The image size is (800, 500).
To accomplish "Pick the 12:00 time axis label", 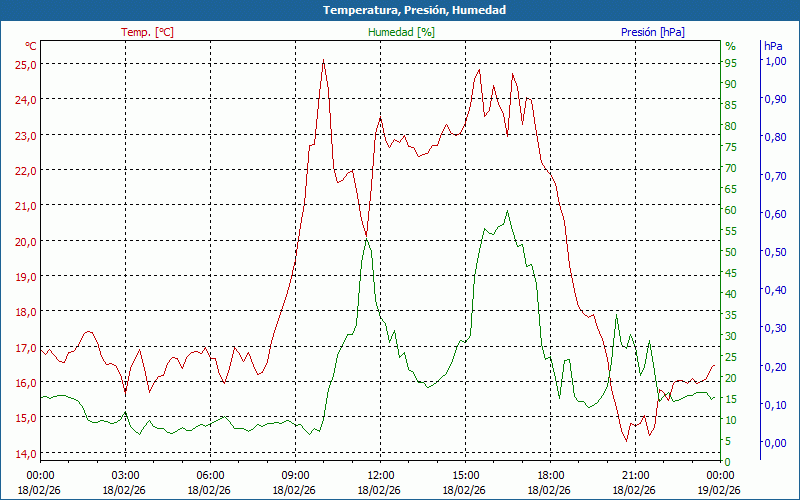I will click(380, 475).
